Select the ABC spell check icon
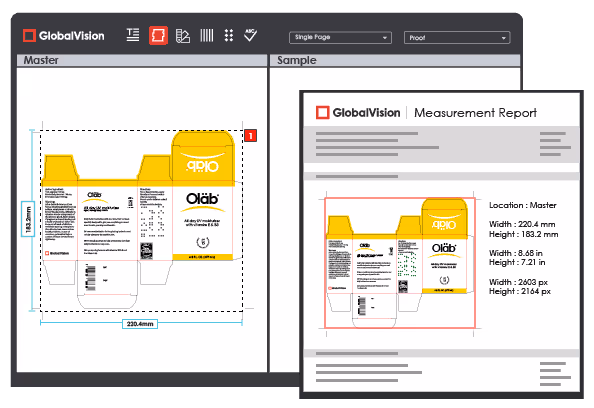 [x=250, y=35]
